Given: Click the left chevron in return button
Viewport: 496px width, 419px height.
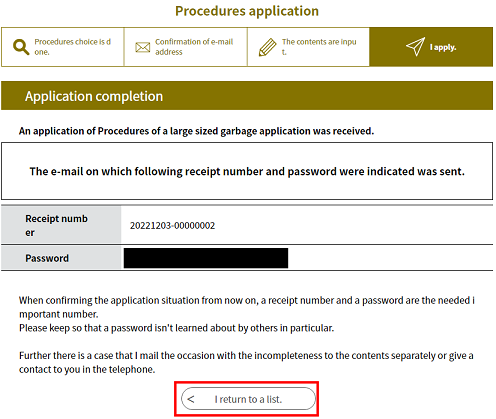Looking at the screenshot, I should click(x=191, y=399).
